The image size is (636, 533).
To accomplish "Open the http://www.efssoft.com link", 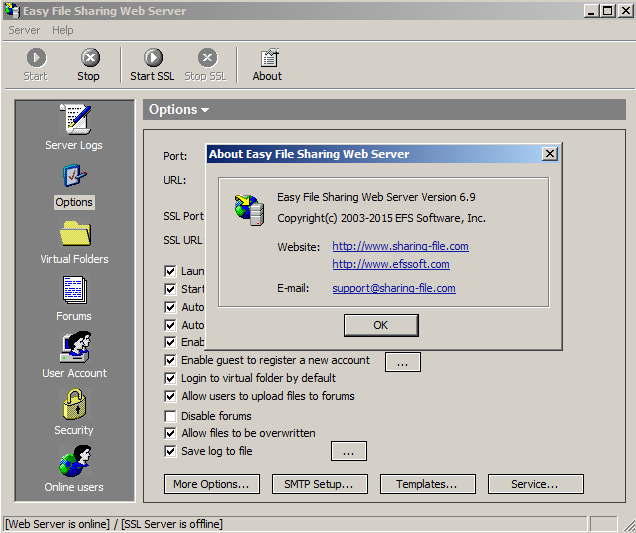I will tap(391, 264).
